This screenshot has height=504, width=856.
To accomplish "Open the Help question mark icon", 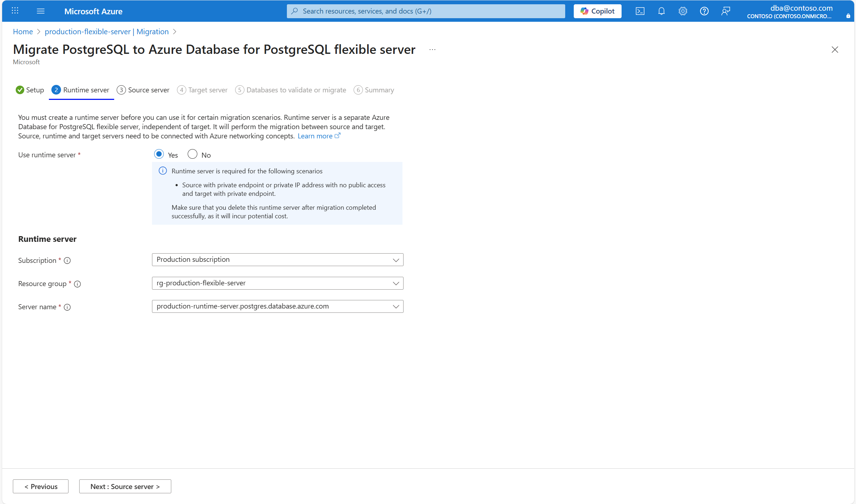I will (x=704, y=11).
